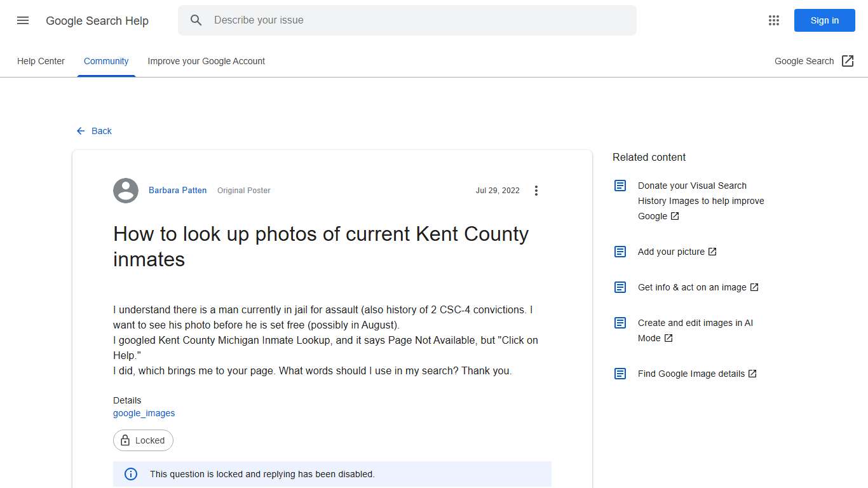Open Google Search in a new window
The height and width of the screenshot is (488, 868).
pyautogui.click(x=813, y=61)
